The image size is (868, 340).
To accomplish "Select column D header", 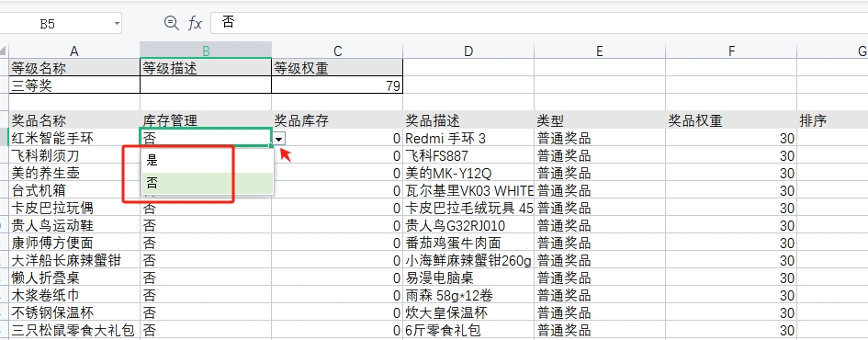I will 468,51.
